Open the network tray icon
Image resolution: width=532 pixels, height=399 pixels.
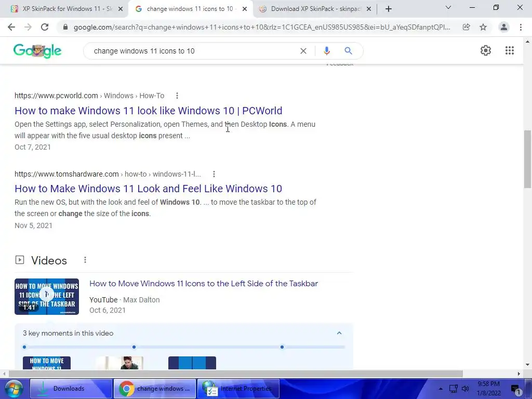tap(453, 389)
